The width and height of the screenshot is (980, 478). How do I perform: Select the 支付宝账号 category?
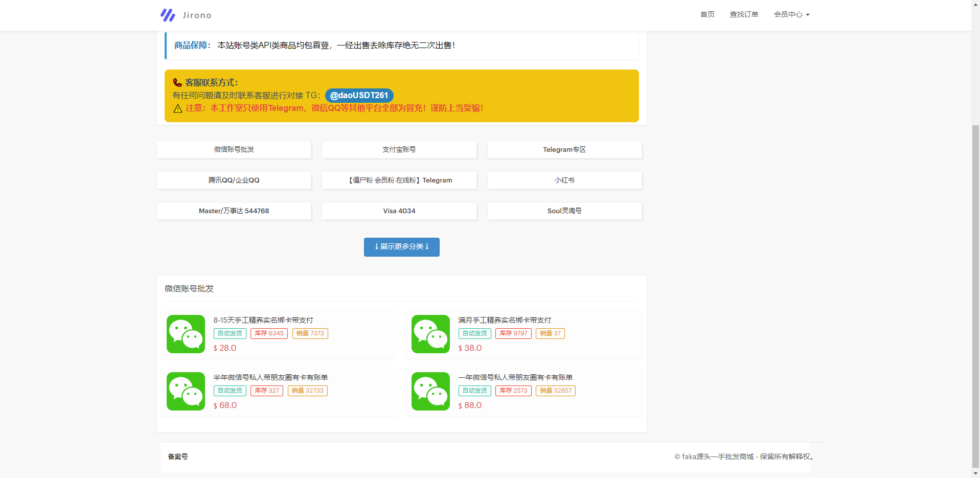click(399, 149)
